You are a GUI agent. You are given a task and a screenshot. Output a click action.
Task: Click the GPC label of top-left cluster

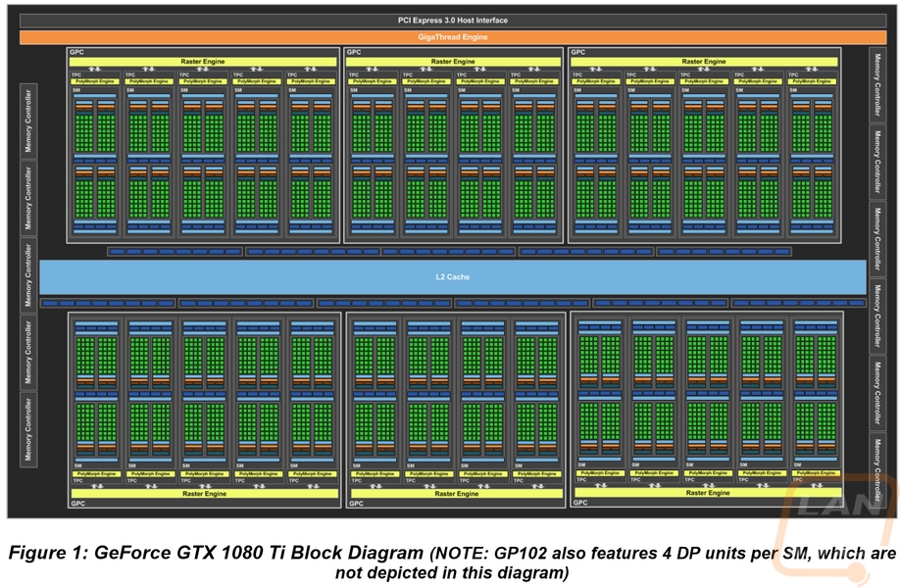pos(77,51)
